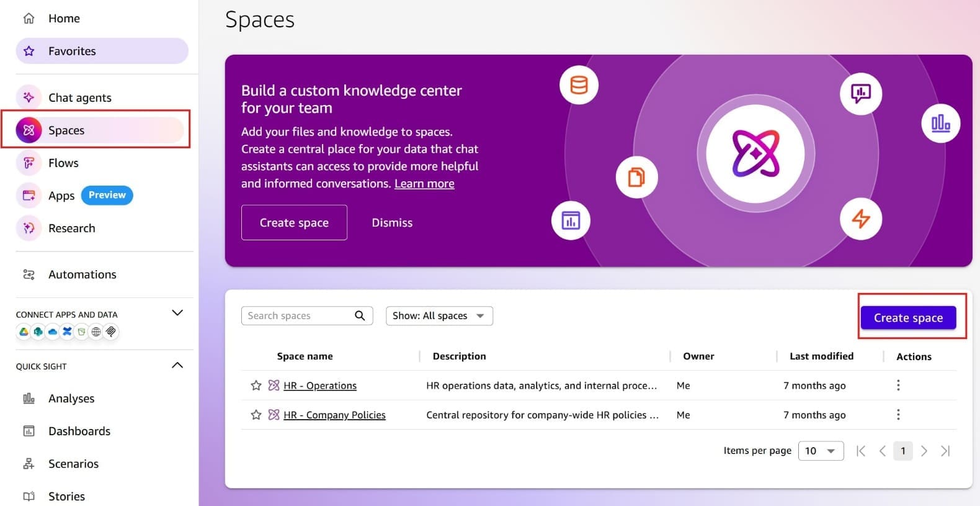The image size is (980, 506).
Task: Dismiss the knowledge center banner
Action: [392, 222]
